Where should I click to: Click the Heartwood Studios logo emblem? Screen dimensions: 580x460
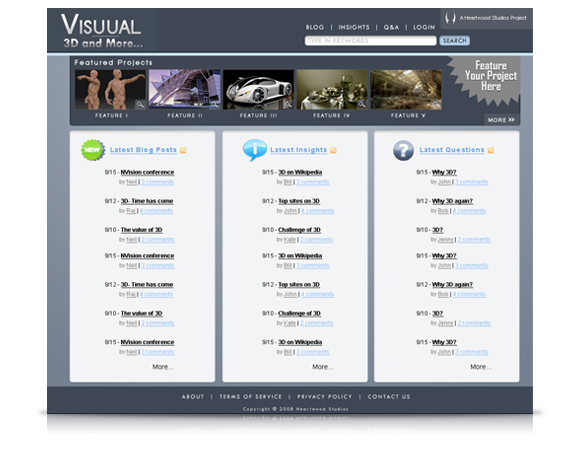pyautogui.click(x=450, y=18)
